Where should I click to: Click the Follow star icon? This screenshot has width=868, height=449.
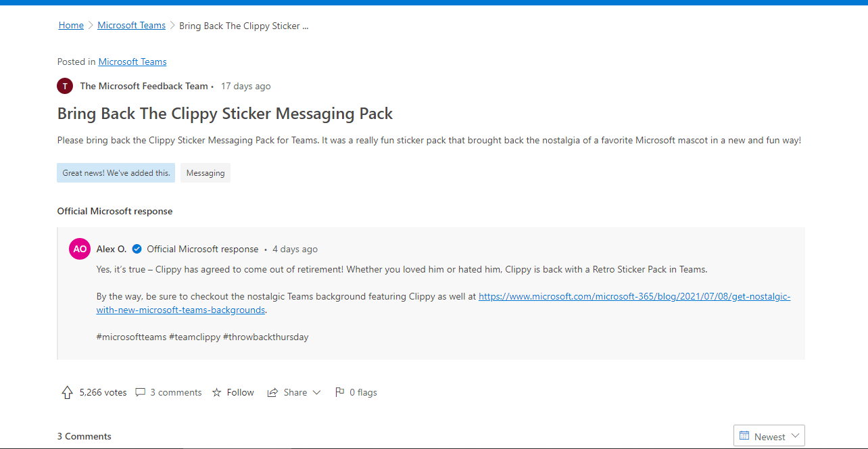(x=216, y=392)
